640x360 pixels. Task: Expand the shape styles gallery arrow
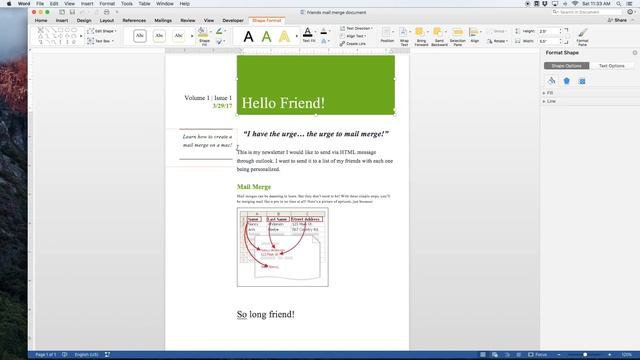pyautogui.click(x=192, y=36)
